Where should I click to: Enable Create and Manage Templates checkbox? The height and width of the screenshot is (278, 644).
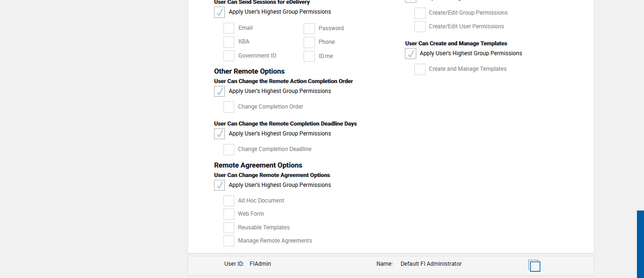click(x=420, y=69)
